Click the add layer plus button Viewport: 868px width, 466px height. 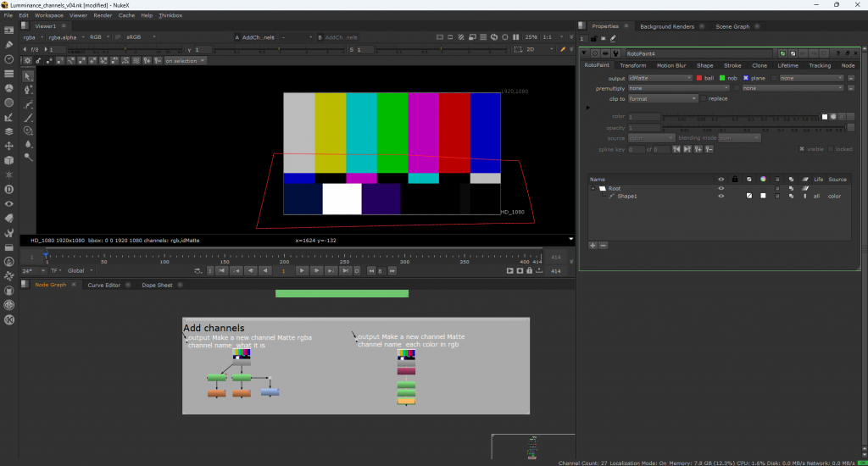pyautogui.click(x=593, y=245)
